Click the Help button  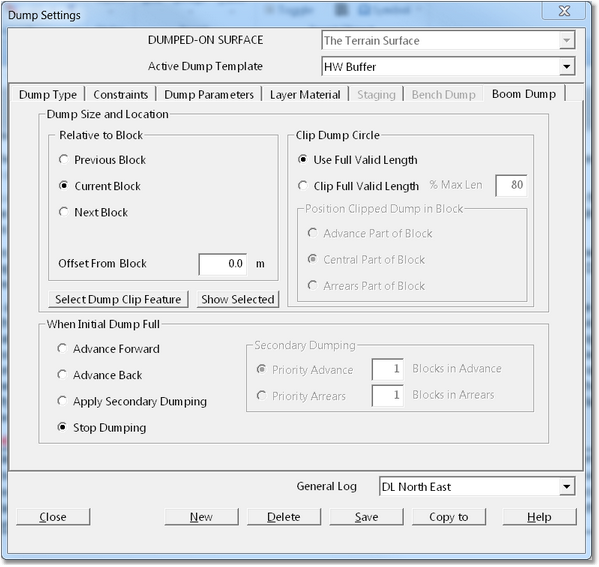click(x=539, y=517)
